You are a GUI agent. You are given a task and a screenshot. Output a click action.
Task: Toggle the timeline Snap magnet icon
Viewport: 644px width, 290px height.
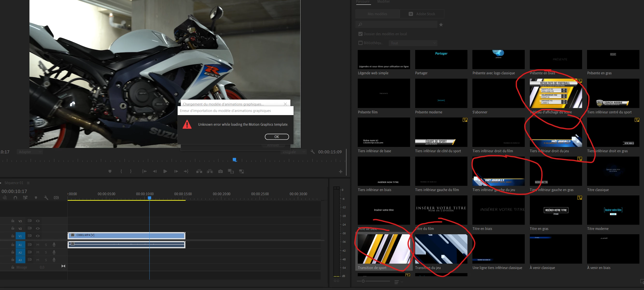click(x=15, y=198)
